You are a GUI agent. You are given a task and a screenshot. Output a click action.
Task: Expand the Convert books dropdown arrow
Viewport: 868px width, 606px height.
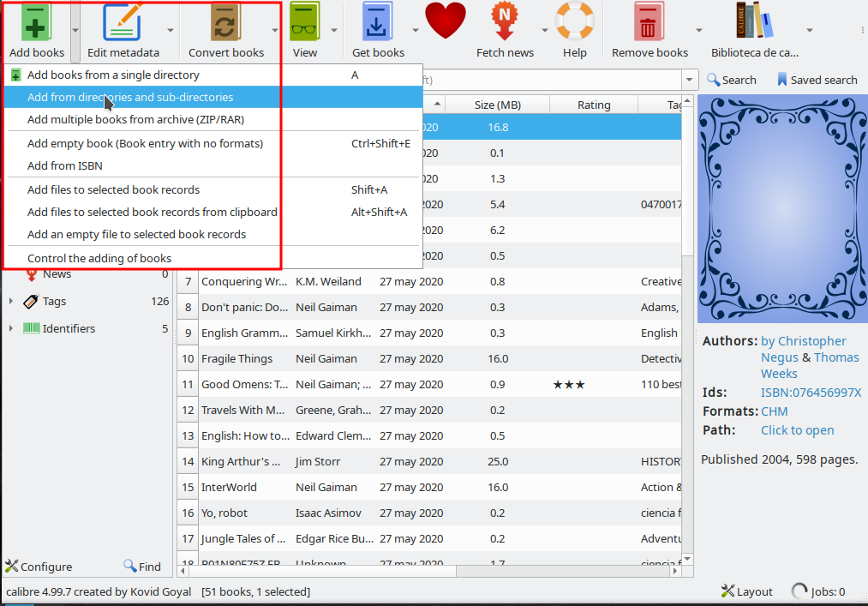pos(274,31)
